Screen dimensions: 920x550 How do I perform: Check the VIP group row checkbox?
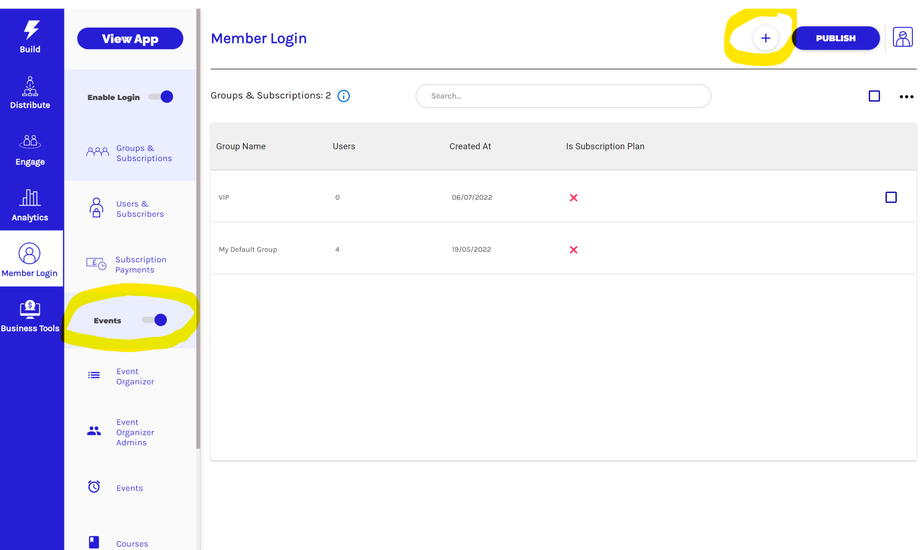click(x=891, y=198)
